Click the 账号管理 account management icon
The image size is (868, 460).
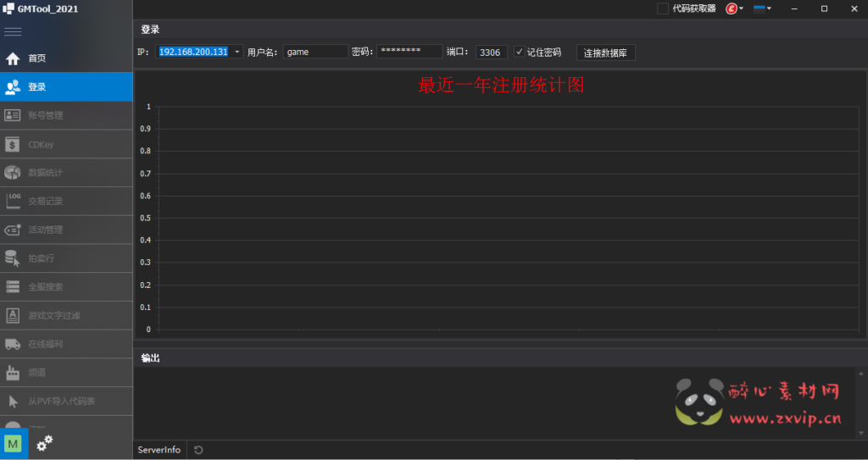(13, 115)
